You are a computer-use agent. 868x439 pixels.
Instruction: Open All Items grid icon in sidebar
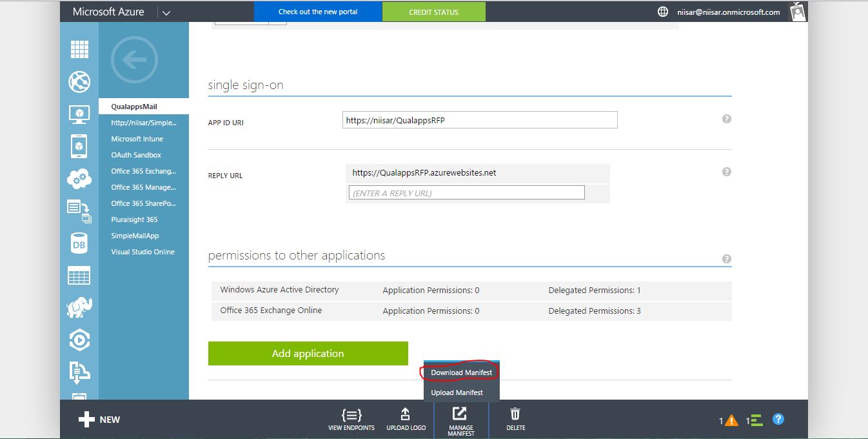pyautogui.click(x=79, y=49)
